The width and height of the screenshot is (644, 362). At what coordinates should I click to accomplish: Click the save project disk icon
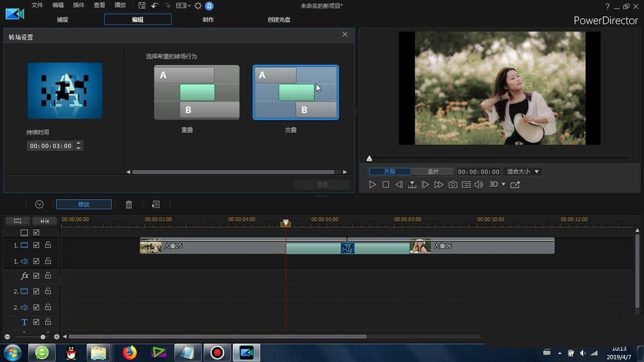pyautogui.click(x=142, y=6)
